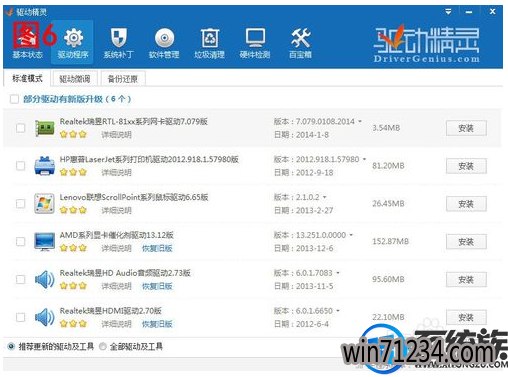Click the title bar 驱动精灵 app icon
The width and height of the screenshot is (508, 377).
coord(9,12)
